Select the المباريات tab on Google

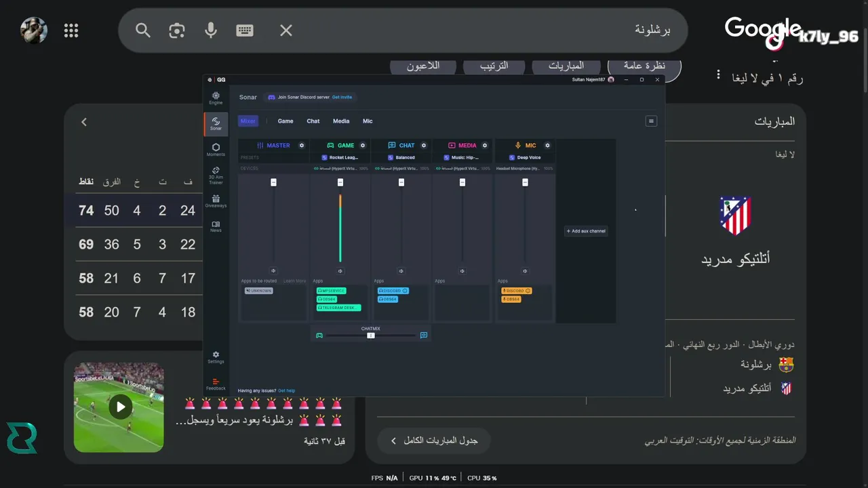[x=566, y=66]
